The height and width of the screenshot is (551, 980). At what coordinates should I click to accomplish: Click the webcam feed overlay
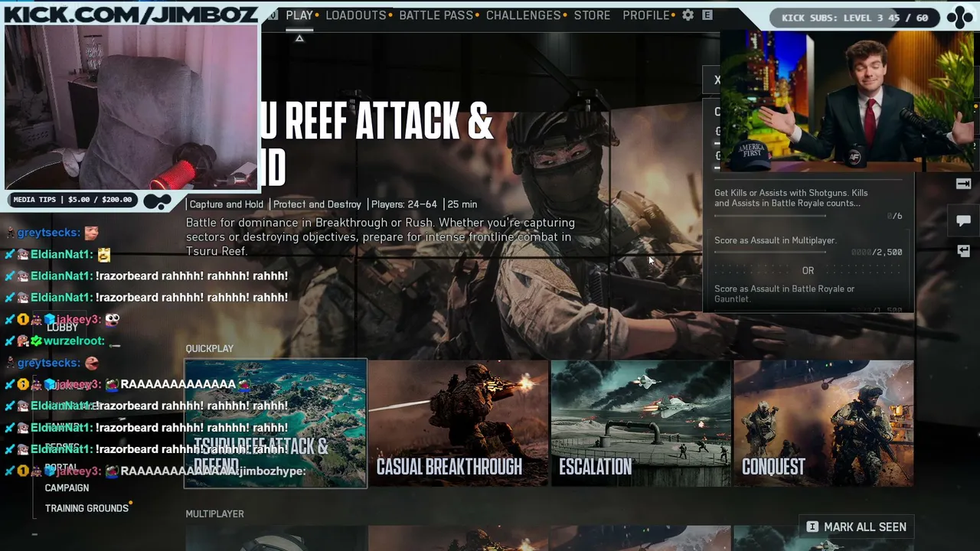pos(131,107)
